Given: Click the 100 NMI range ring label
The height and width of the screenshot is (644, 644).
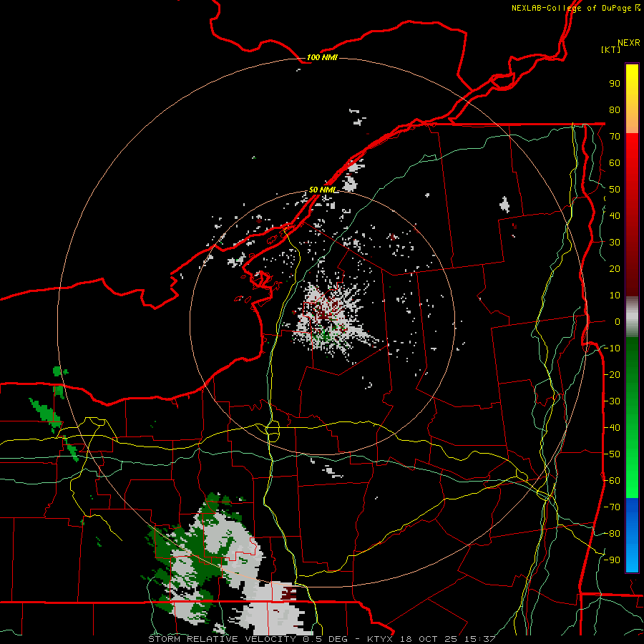Looking at the screenshot, I should tap(322, 57).
